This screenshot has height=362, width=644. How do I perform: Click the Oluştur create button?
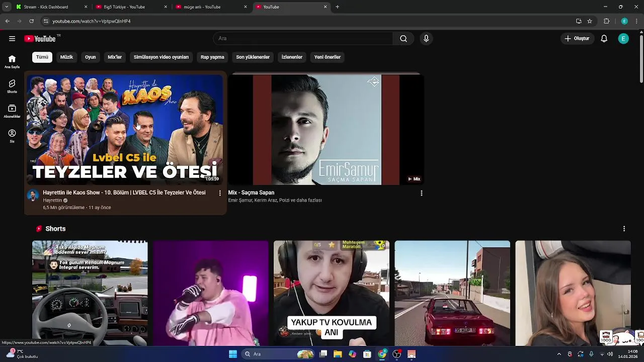[x=577, y=39]
